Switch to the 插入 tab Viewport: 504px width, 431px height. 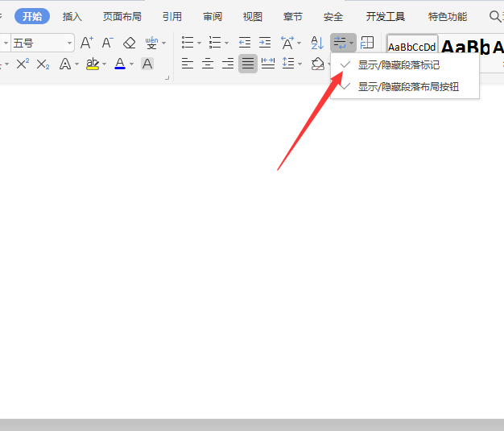(72, 16)
